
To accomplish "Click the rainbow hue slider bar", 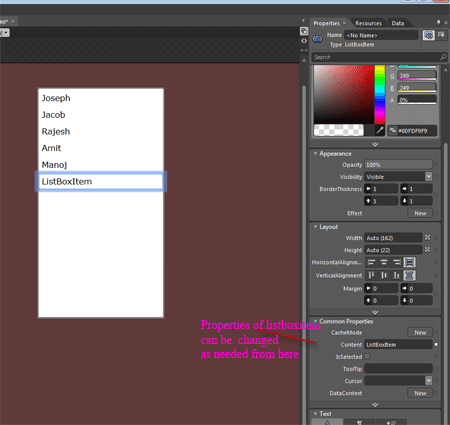I will (x=380, y=95).
